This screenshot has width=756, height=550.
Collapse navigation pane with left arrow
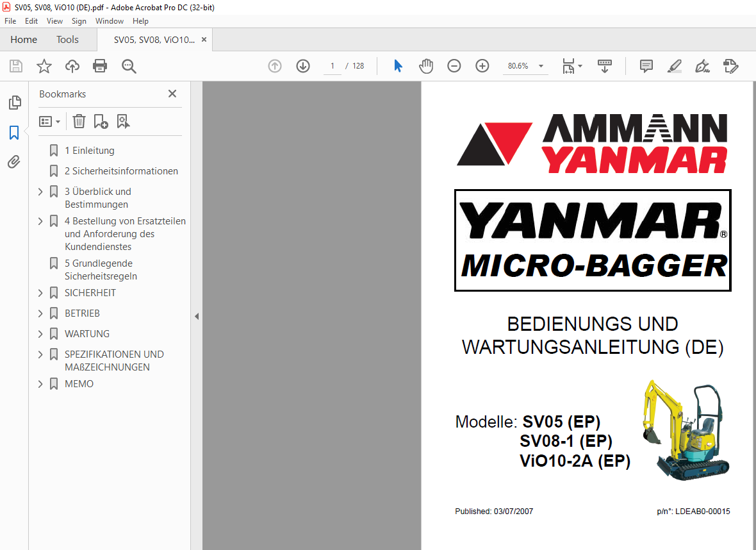pyautogui.click(x=197, y=317)
